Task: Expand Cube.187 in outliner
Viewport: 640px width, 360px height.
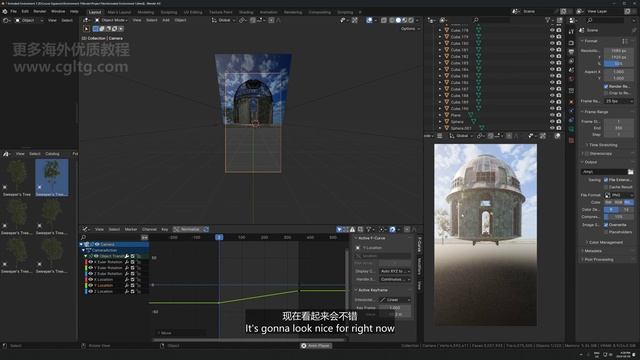Action: 440,89
